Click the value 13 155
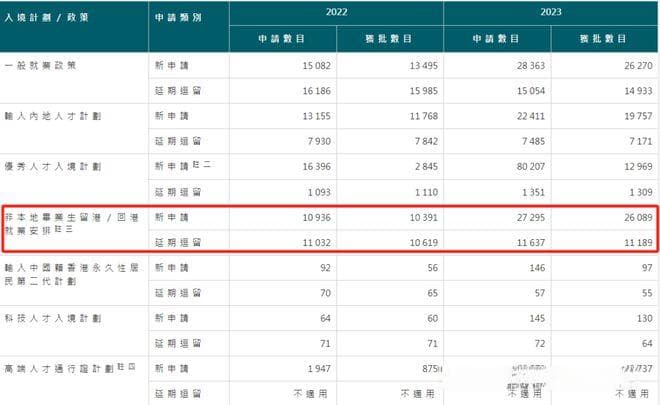Viewport: 660px width, 405px height. 317,116
